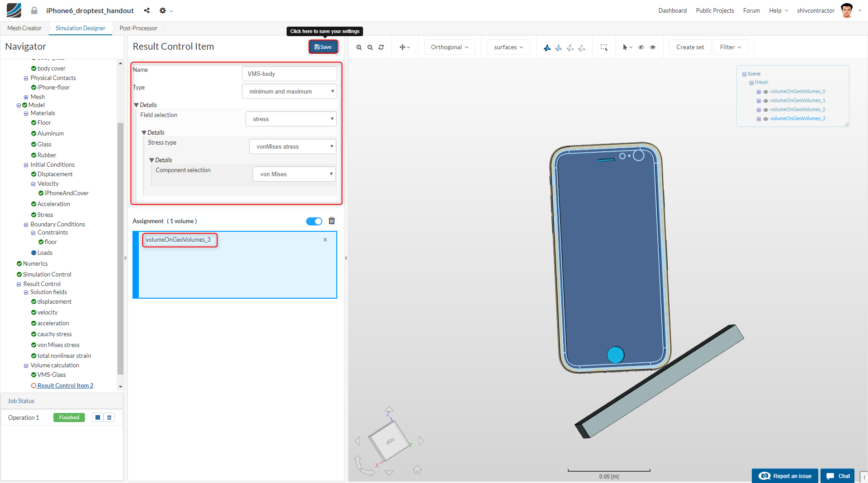Activate the box selection tool
The width and height of the screenshot is (868, 483).
(x=604, y=47)
